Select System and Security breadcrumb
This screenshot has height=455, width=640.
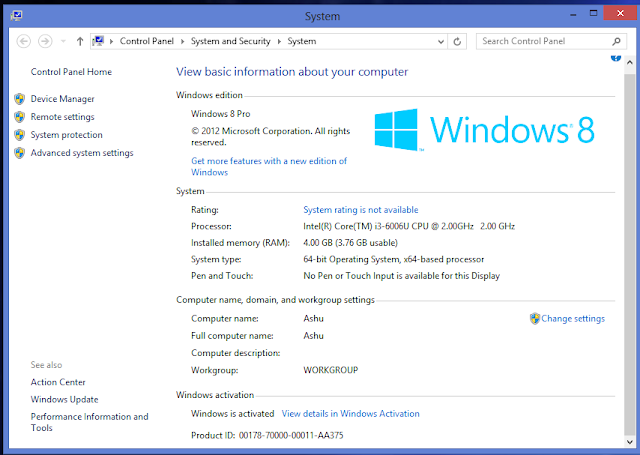point(231,41)
